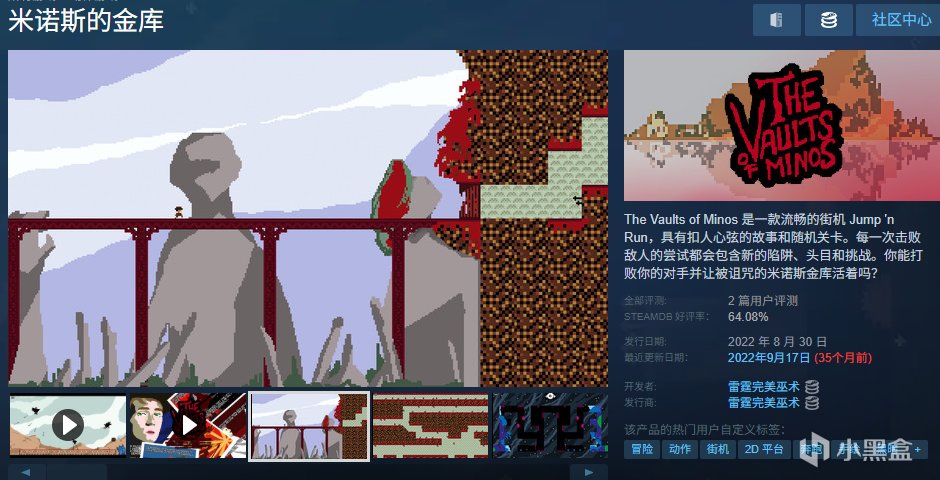Viewport: 940px width, 480px height.
Task: Click SteamDB icon next to 开发者 name
Action: coord(812,387)
